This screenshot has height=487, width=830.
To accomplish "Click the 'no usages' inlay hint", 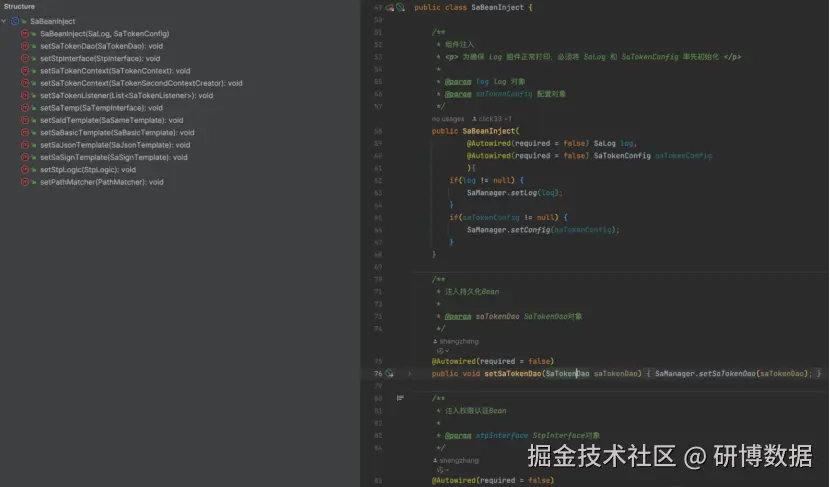I will tap(448, 119).
